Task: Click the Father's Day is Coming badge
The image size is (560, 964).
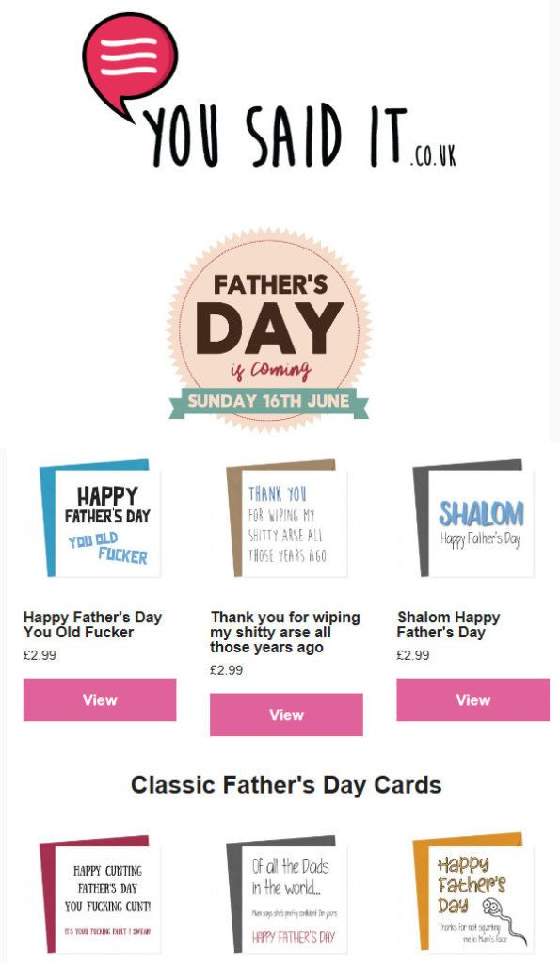Action: (268, 330)
